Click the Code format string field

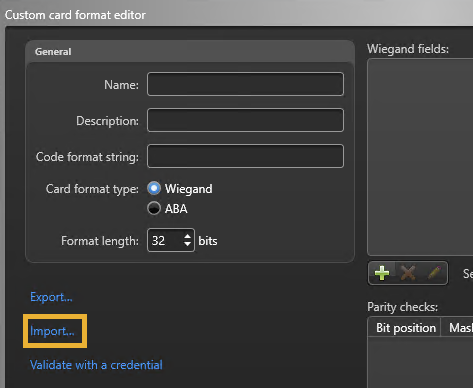(245, 156)
